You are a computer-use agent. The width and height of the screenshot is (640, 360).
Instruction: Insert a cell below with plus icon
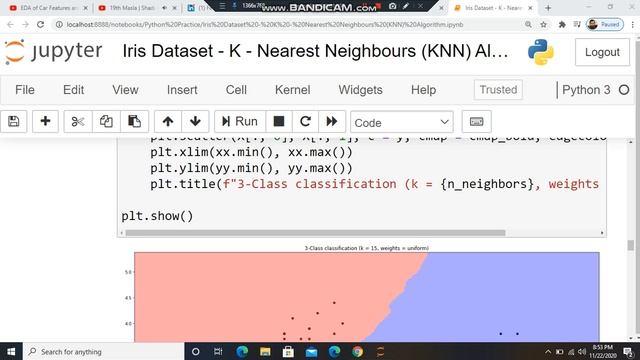(45, 122)
